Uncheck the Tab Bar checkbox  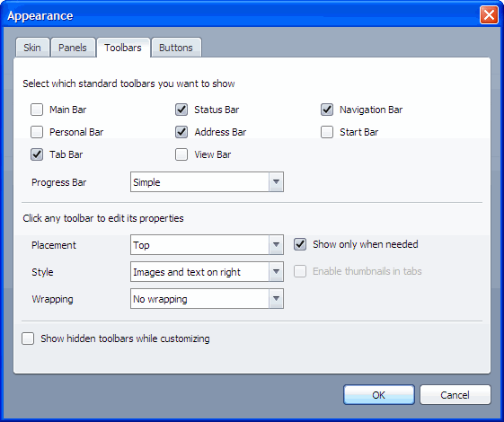[x=37, y=154]
